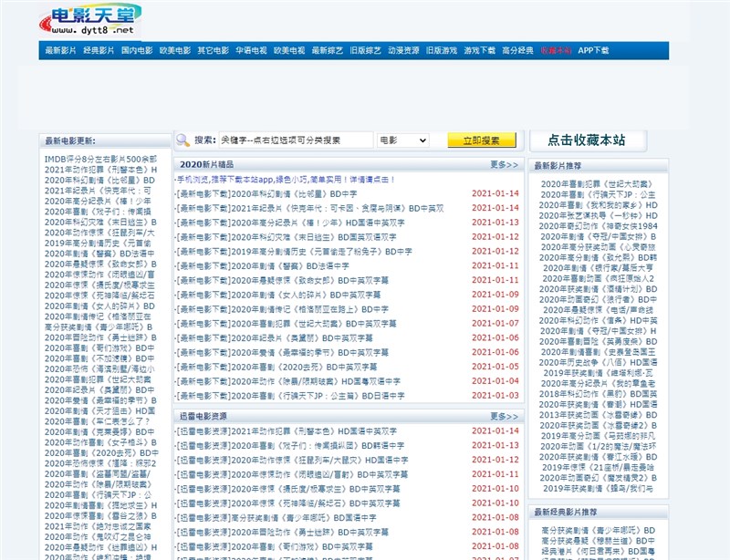Open 最新影片 in the navigation bar

[x=60, y=50]
